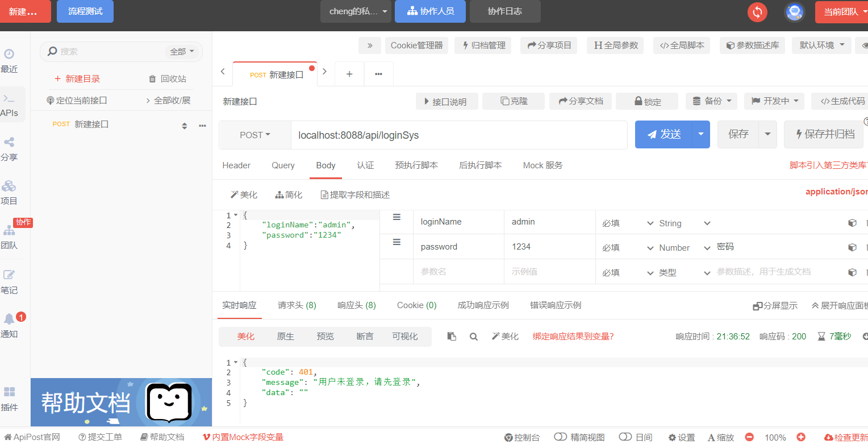The width and height of the screenshot is (868, 448).
Task: Switch to the 预执行脚本 tab
Action: (416, 165)
